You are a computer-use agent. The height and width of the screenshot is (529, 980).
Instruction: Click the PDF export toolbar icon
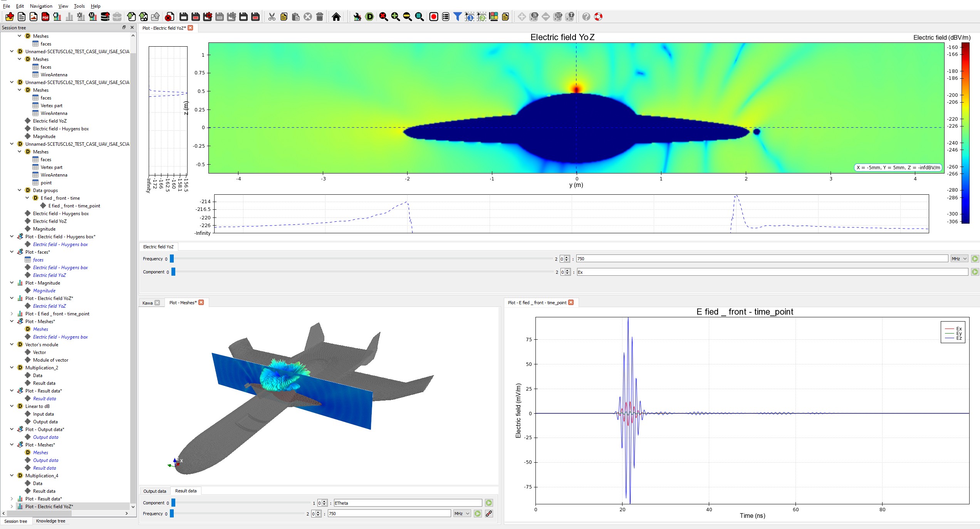click(x=45, y=17)
